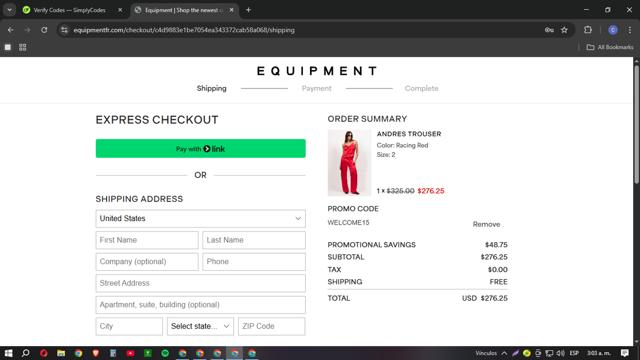Click the FREE shipping value
This screenshot has width=640, height=360.
tap(498, 282)
